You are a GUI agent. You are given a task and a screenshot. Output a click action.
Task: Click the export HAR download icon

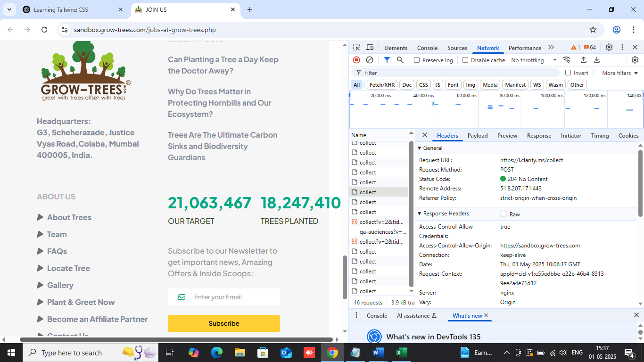(x=597, y=60)
